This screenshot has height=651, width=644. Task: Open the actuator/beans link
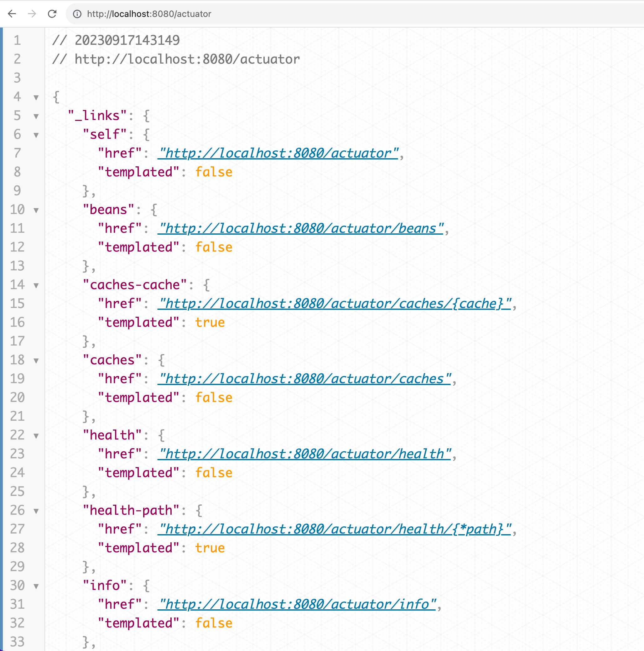[x=301, y=228]
